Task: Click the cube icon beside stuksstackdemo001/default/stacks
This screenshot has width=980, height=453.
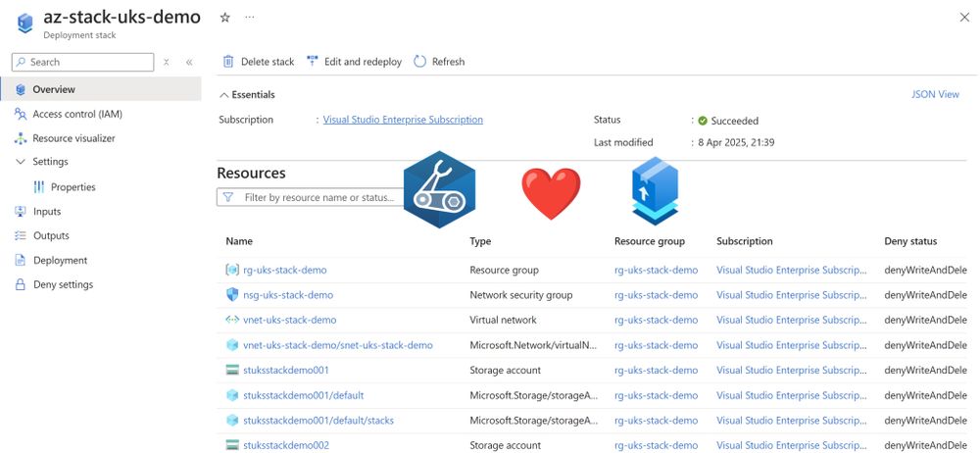Action: click(x=232, y=421)
